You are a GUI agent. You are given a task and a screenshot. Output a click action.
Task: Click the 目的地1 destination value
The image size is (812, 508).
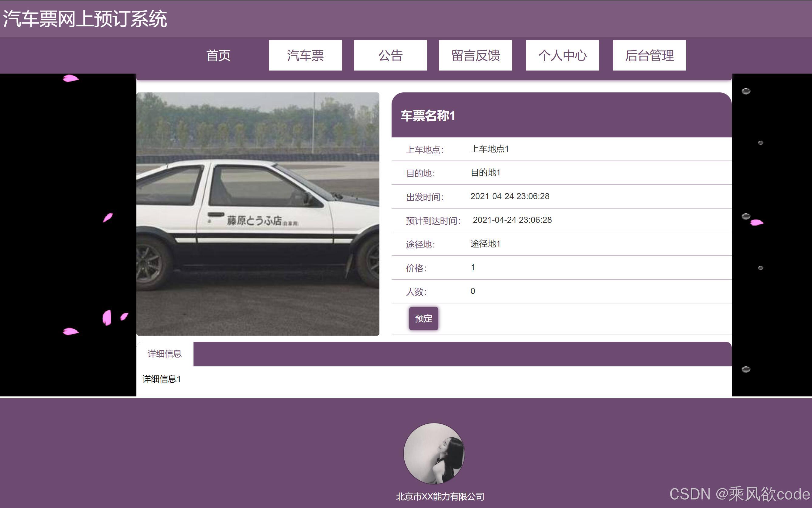point(485,173)
